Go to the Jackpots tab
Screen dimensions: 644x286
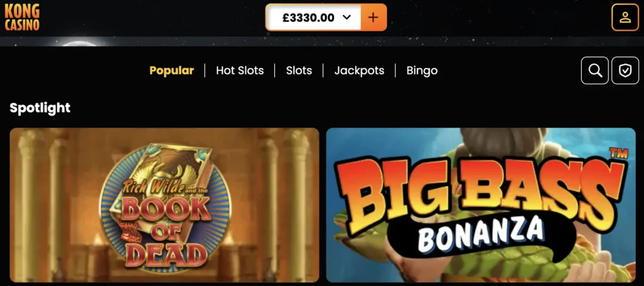click(359, 70)
